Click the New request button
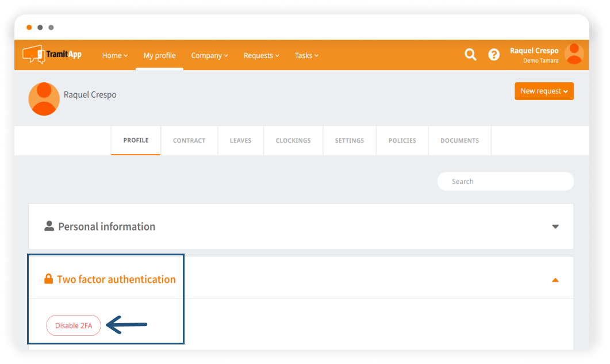The image size is (610, 364). (x=544, y=91)
